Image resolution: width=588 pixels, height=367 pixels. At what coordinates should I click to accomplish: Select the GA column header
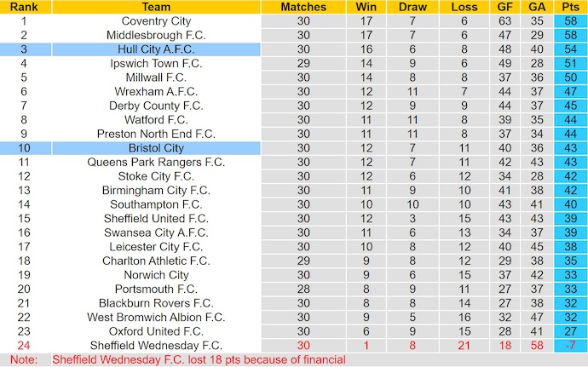(x=536, y=7)
